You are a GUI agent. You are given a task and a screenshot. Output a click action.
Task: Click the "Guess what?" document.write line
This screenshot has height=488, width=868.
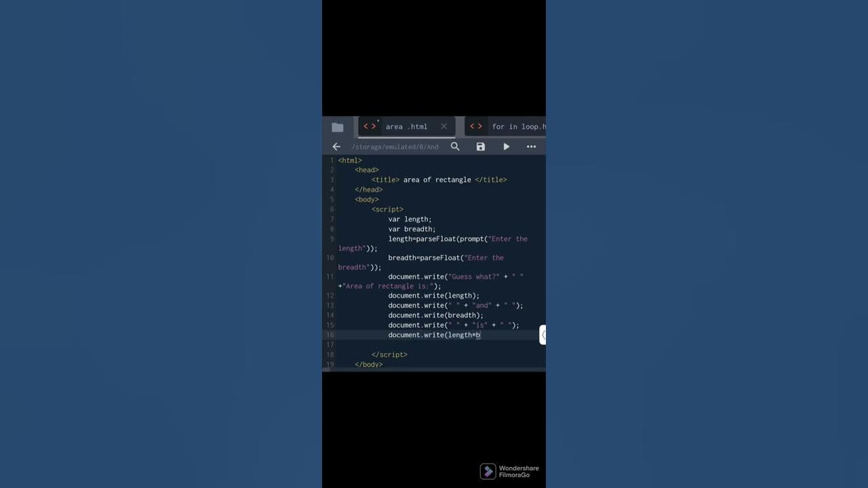click(x=456, y=277)
